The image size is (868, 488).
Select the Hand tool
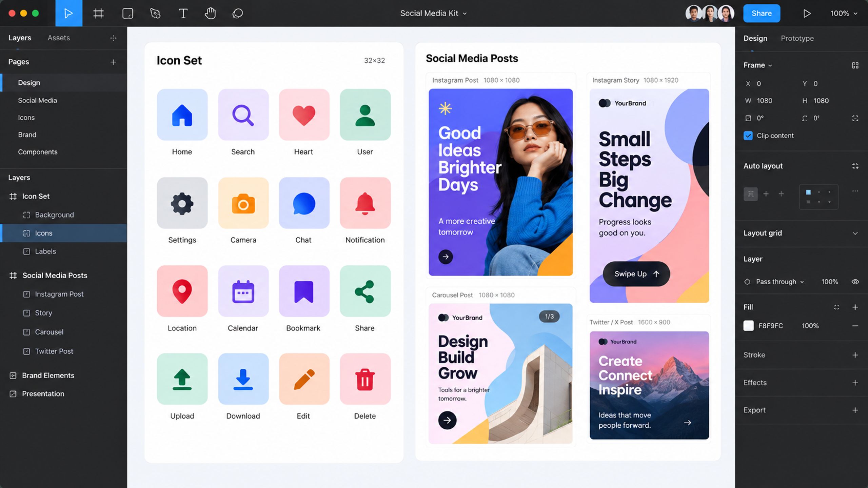210,14
